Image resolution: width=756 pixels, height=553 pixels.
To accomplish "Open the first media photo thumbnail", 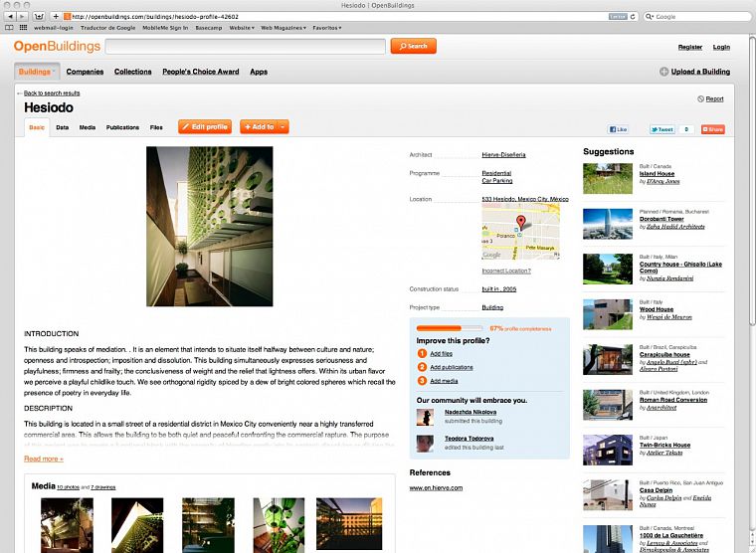I will [x=67, y=525].
